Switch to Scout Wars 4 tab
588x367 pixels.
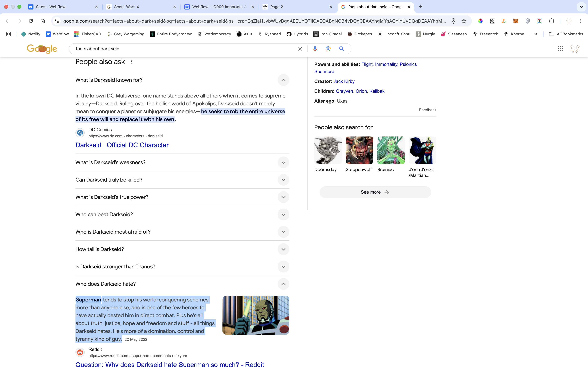pos(126,7)
